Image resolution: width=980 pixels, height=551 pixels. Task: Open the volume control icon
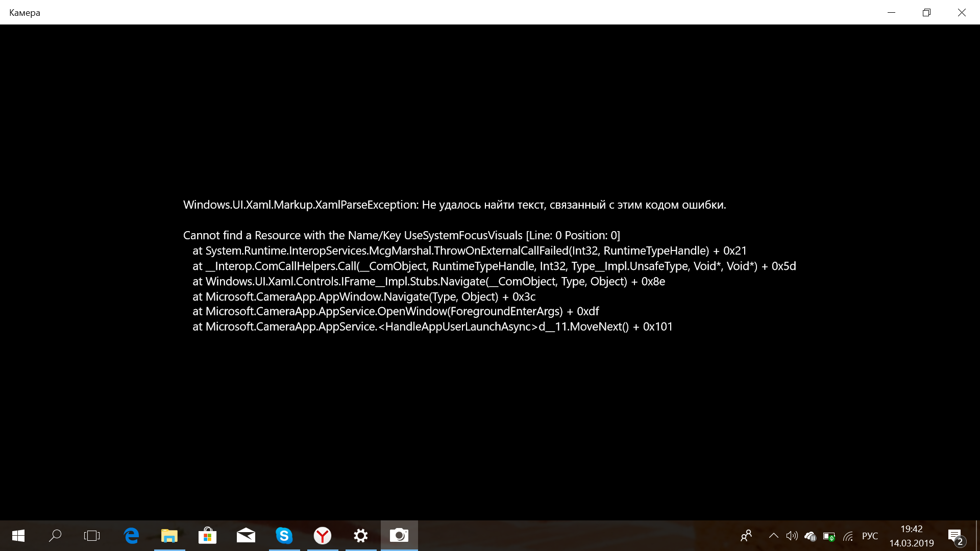tap(792, 536)
